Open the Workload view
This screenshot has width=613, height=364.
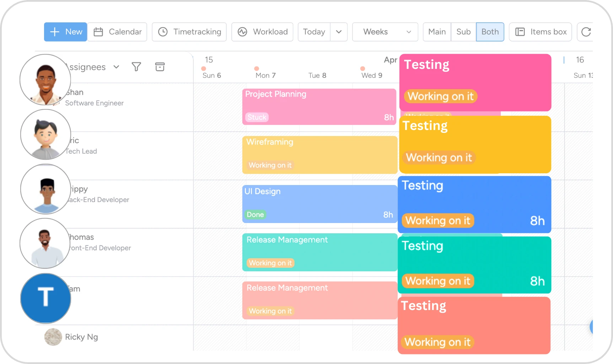pyautogui.click(x=262, y=32)
